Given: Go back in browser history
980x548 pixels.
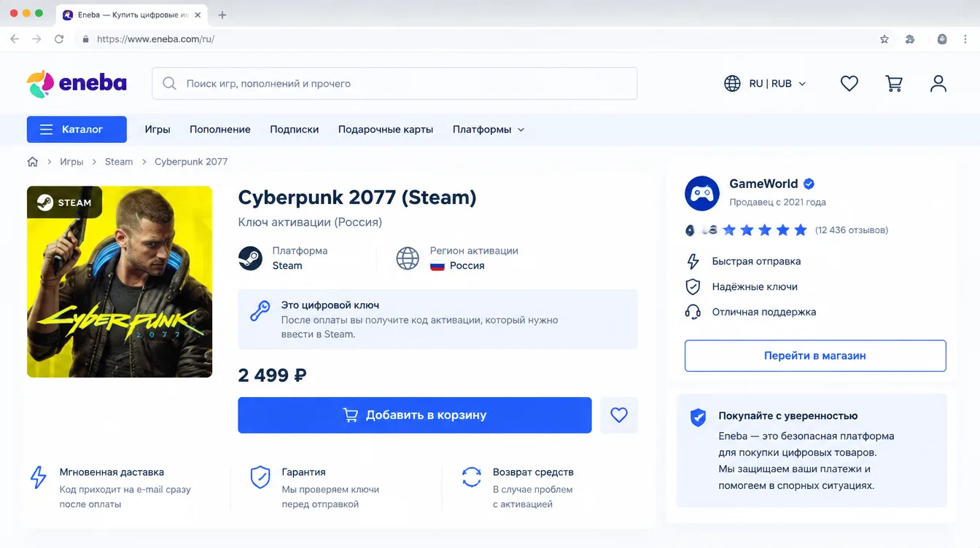Looking at the screenshot, I should 15,39.
